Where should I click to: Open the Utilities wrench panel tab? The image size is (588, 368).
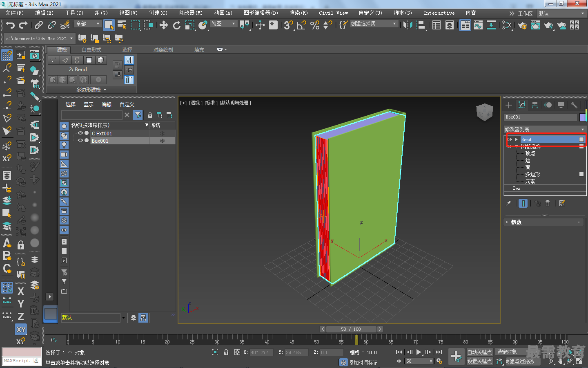574,105
